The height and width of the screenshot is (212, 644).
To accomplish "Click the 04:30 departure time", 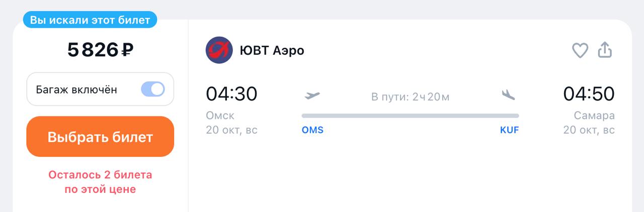I will pos(231,94).
